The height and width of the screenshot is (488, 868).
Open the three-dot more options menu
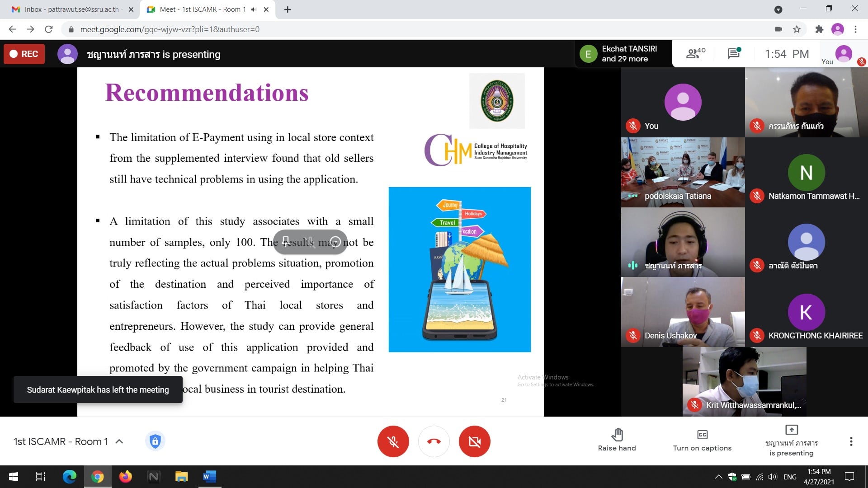tap(851, 441)
